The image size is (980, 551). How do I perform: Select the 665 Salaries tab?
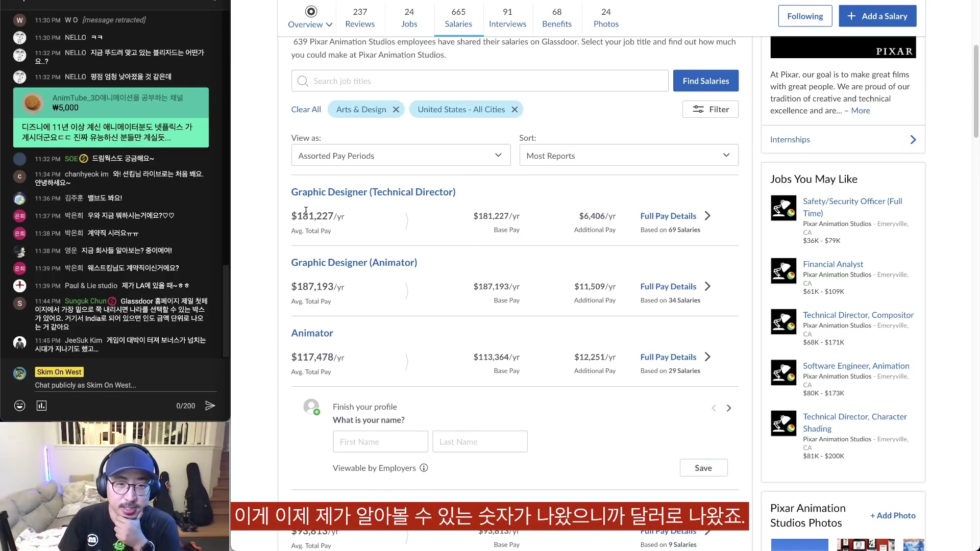tap(458, 17)
